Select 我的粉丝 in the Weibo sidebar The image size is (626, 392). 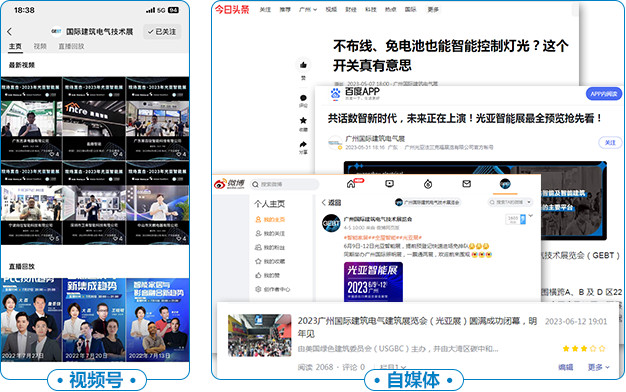coord(270,247)
